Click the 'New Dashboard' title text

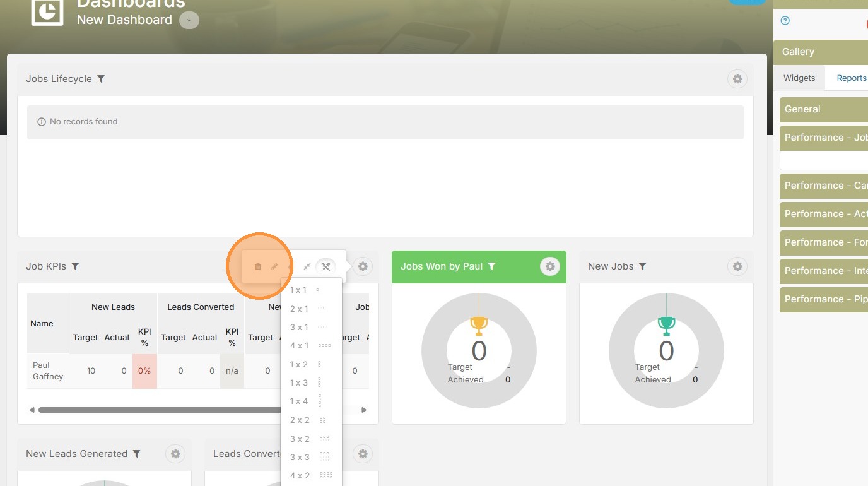tap(124, 20)
